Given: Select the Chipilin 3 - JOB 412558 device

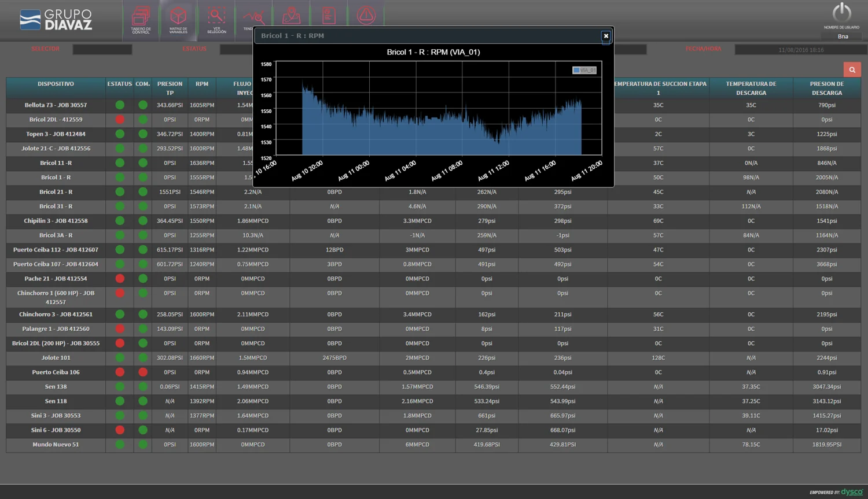Looking at the screenshot, I should click(56, 221).
